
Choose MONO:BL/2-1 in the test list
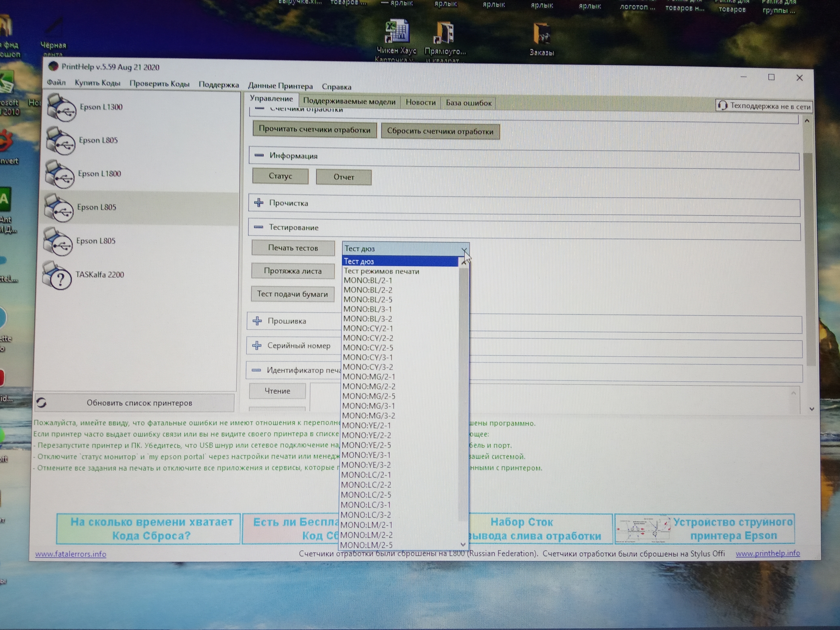367,280
